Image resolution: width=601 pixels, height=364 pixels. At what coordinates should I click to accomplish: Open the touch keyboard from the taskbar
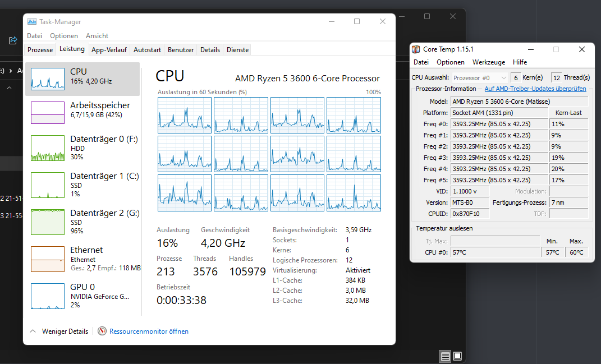pos(445,356)
